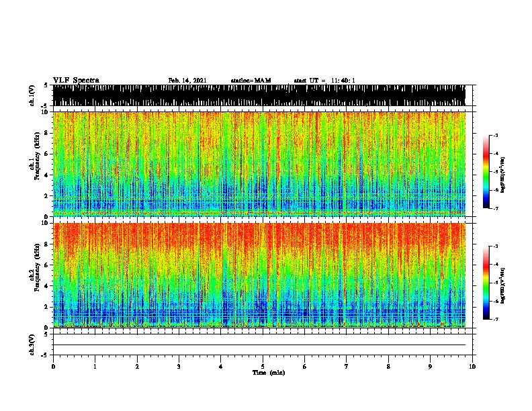Viewport: 532px width, 411px height.
Task: Click the ch.2 spectrogram color scale bar
Action: [486, 283]
